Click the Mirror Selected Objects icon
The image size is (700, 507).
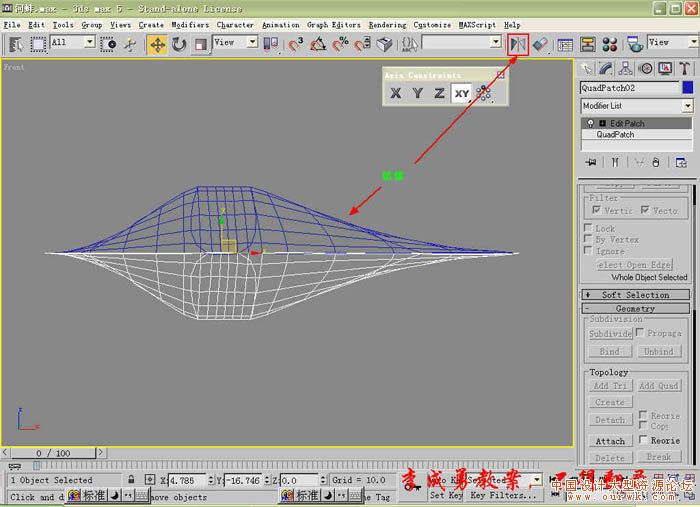pos(518,44)
